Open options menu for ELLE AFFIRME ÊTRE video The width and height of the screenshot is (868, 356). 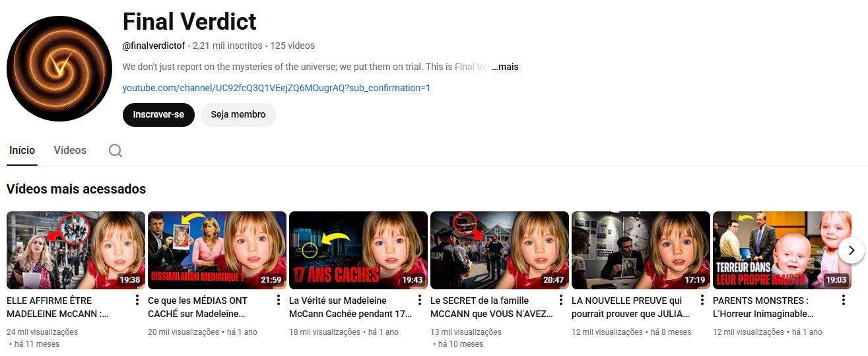[137, 301]
